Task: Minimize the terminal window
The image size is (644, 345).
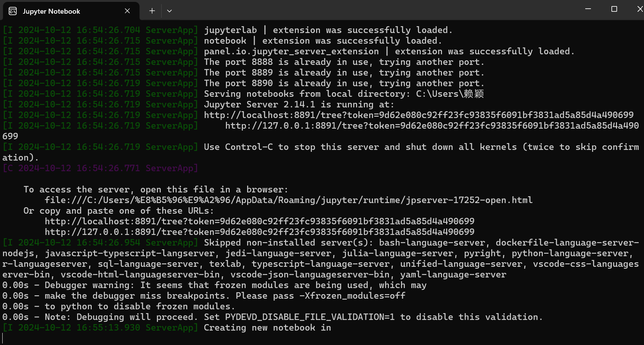Action: [x=588, y=9]
